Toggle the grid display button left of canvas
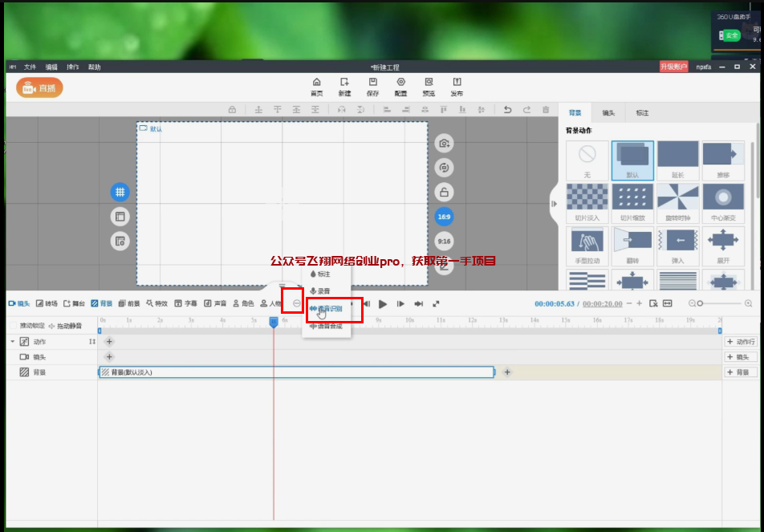 (120, 193)
